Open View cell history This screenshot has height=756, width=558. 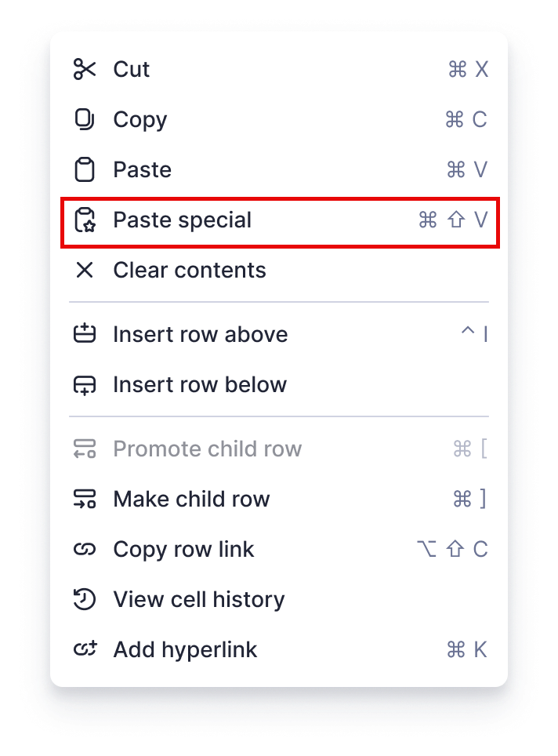(x=198, y=599)
